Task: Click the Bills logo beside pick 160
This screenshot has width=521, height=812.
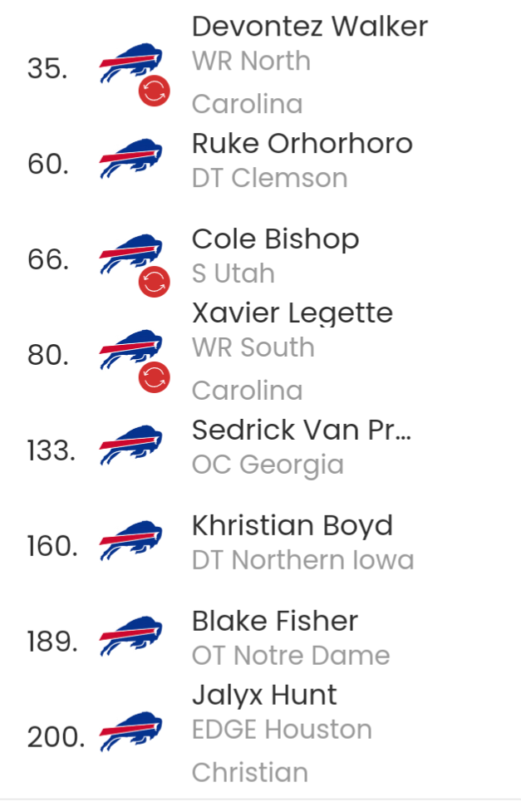Action: tap(130, 541)
